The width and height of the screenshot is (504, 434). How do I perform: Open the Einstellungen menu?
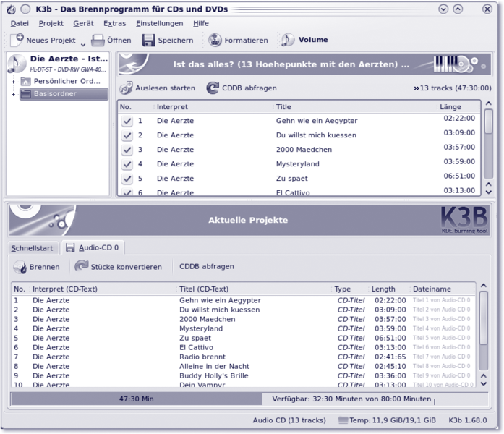(159, 23)
